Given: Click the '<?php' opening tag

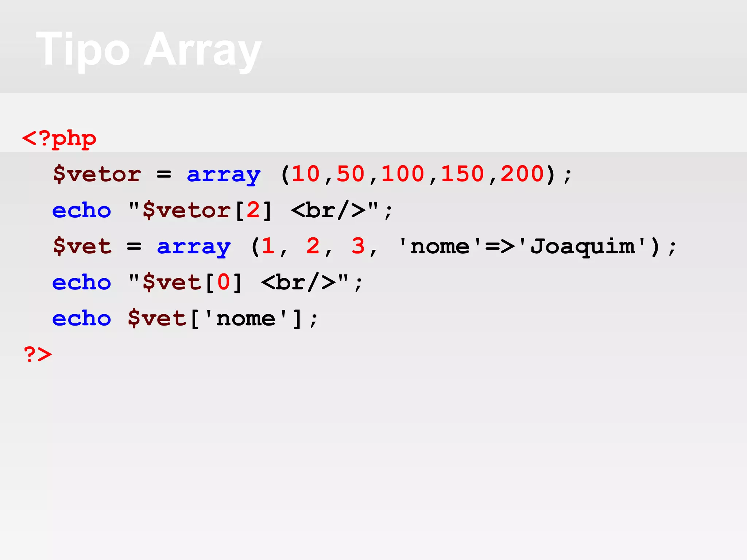Looking at the screenshot, I should (x=59, y=139).
